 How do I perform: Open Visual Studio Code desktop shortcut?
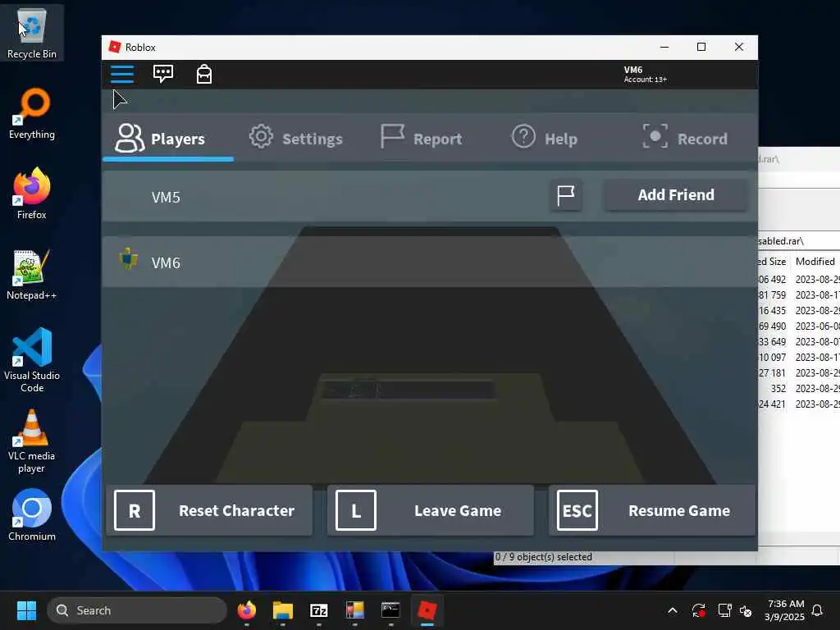32,360
